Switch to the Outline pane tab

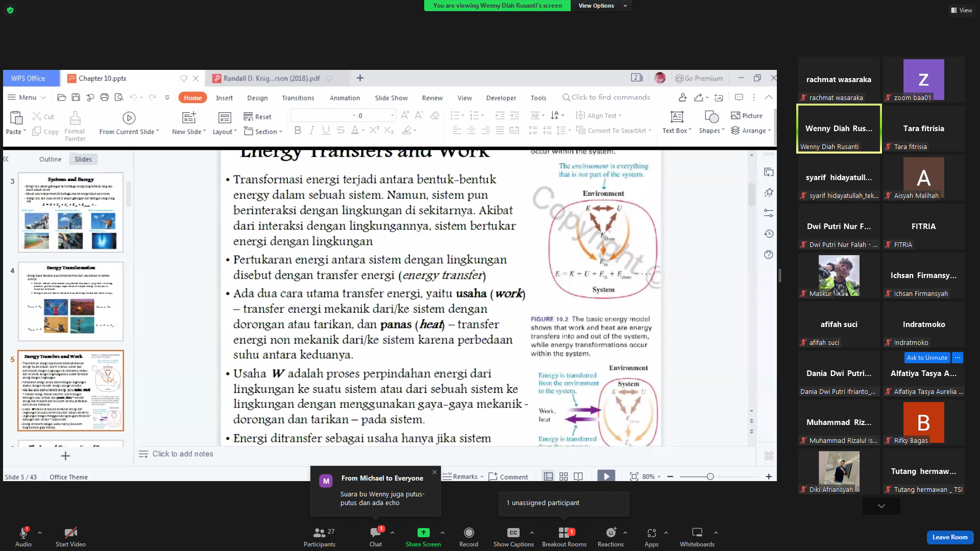point(50,159)
